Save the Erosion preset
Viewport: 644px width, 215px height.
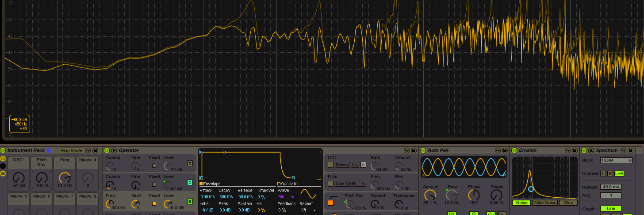click(x=574, y=151)
